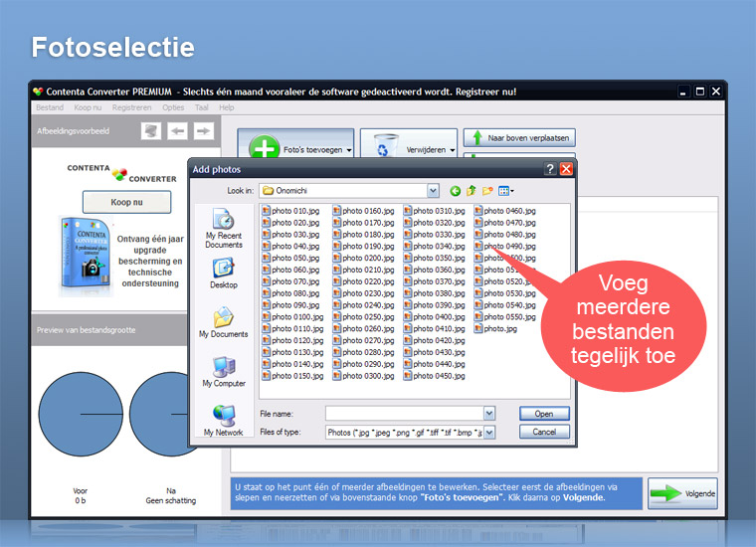Select file photo 0450.jpg
This screenshot has height=547, width=756.
pyautogui.click(x=435, y=376)
